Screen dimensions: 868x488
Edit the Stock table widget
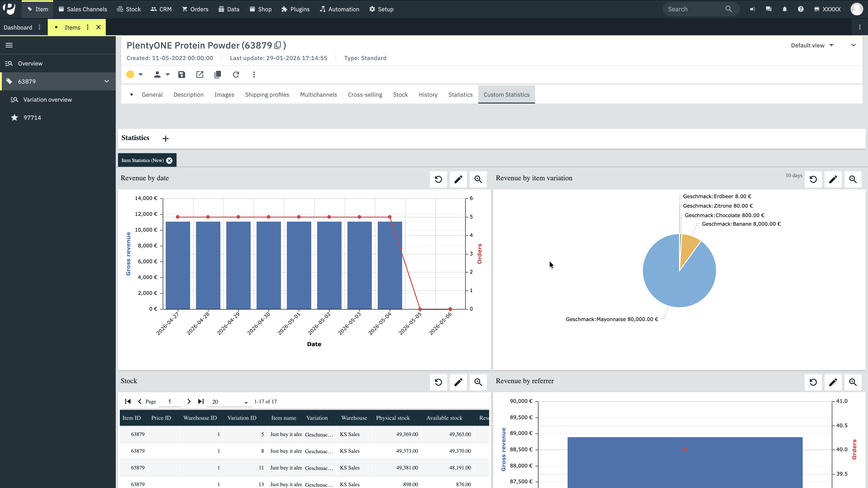pos(458,382)
